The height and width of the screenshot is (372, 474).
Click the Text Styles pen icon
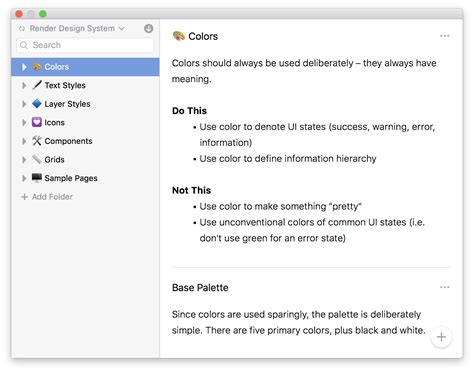pos(37,85)
